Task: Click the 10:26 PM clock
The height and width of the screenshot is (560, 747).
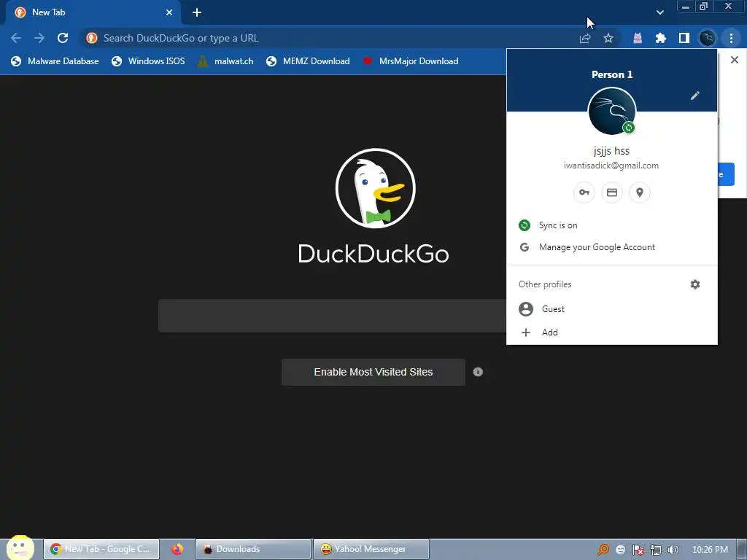Action: [710, 550]
